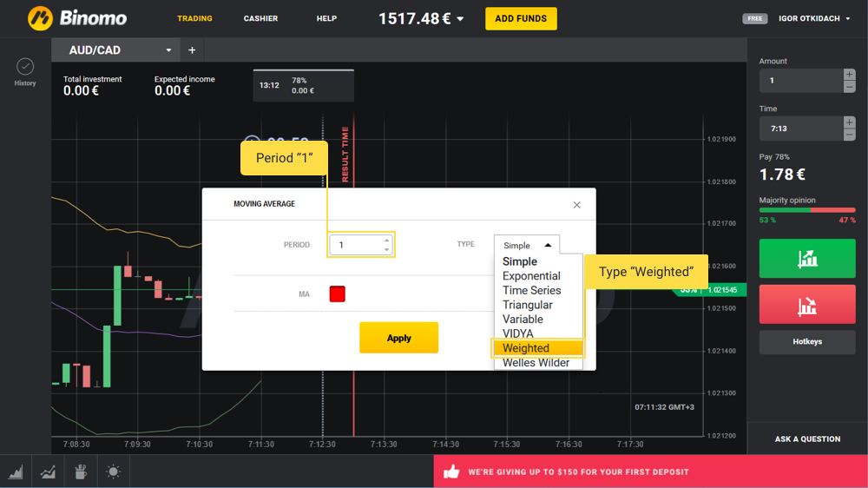Click the Add Funds button
Image resolution: width=868 pixels, height=488 pixels.
pos(521,19)
